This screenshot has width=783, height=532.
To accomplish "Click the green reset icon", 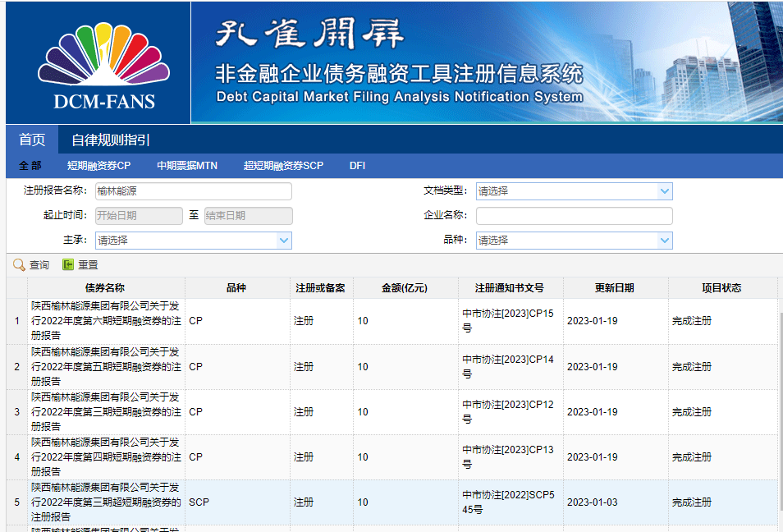I will click(x=68, y=265).
